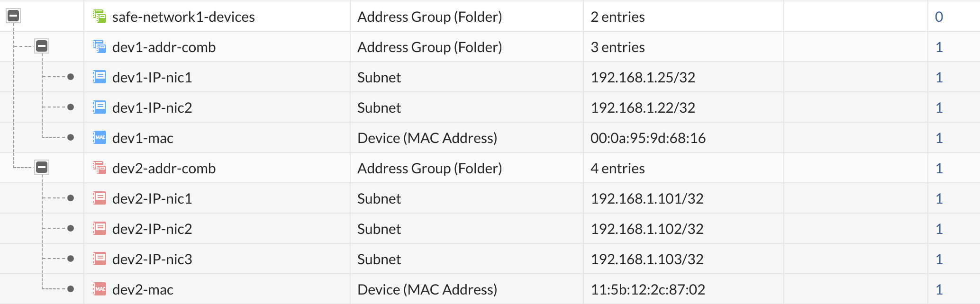Click the MAC Address icon next to dev1-mac
This screenshot has width=980, height=304.
tap(99, 138)
